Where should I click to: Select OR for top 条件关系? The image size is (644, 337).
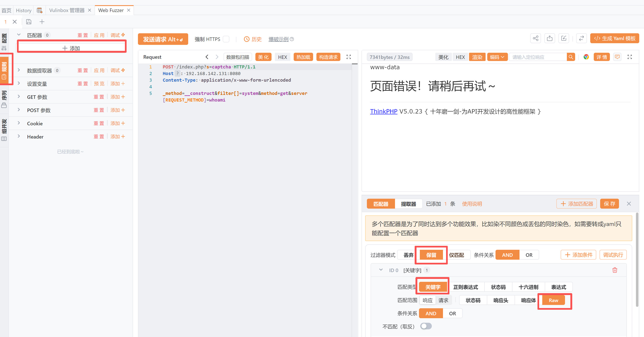pyautogui.click(x=529, y=255)
